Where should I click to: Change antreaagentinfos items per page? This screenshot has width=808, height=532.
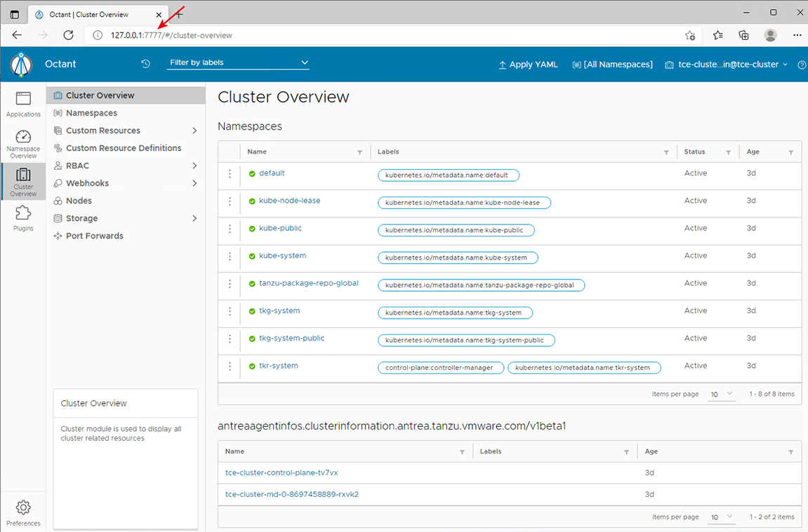tap(722, 517)
